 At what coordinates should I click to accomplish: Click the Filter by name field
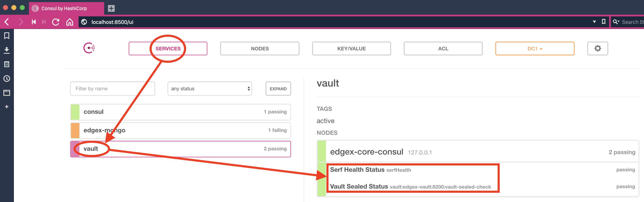point(113,88)
